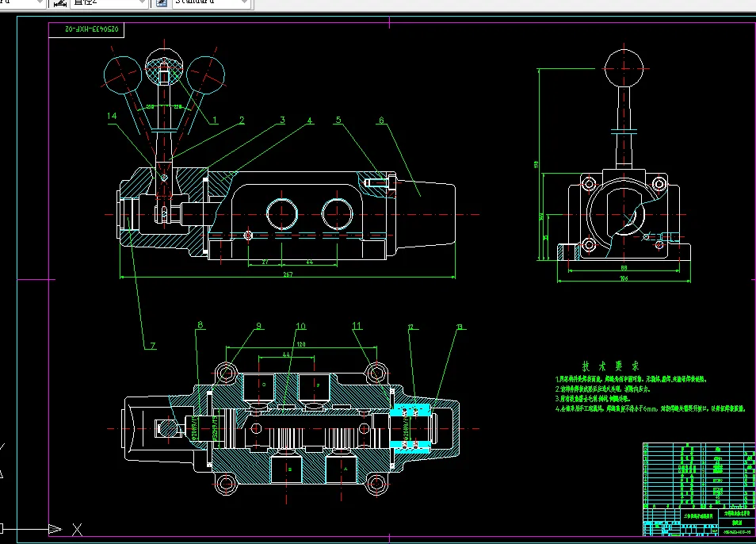Click the X axis label of the UCS icon
Screen dimensions: 756x544
click(x=77, y=530)
